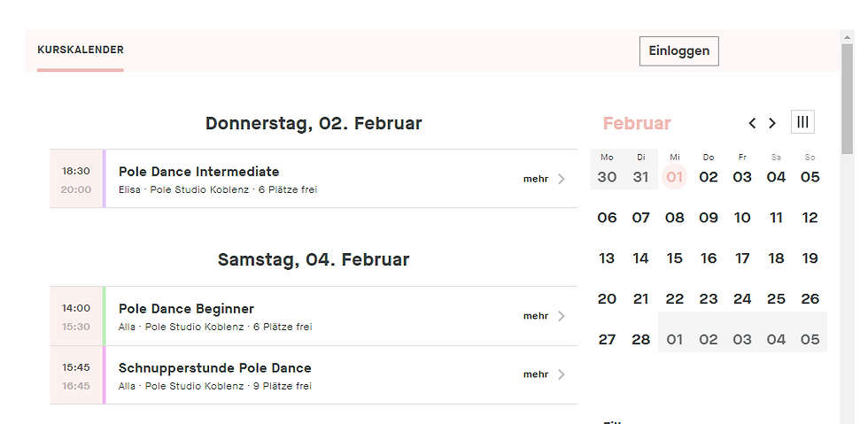The height and width of the screenshot is (424, 868).
Task: Select February 01 highlighted date
Action: (675, 176)
